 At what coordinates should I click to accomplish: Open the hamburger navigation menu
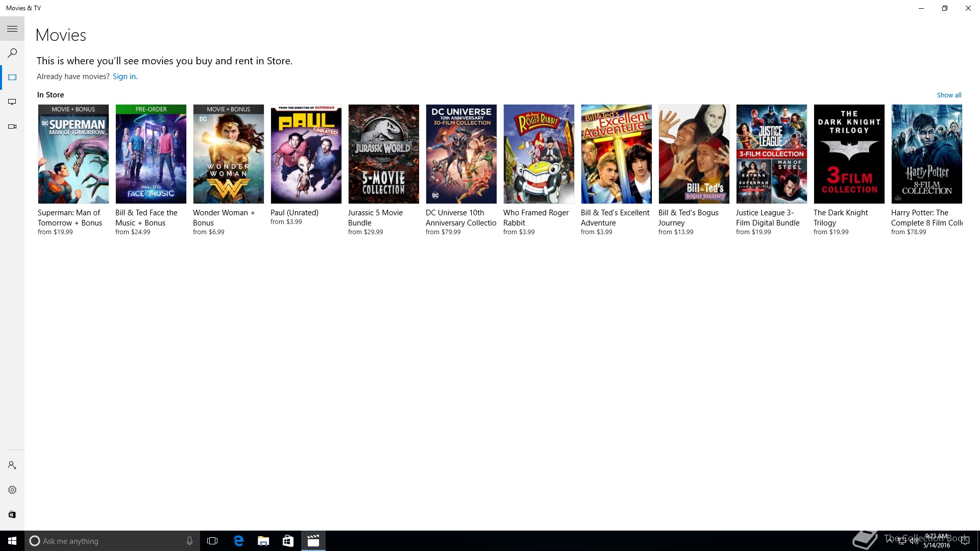click(12, 29)
